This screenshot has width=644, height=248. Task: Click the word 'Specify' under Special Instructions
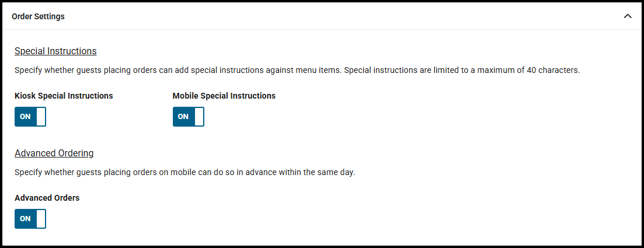coord(29,71)
